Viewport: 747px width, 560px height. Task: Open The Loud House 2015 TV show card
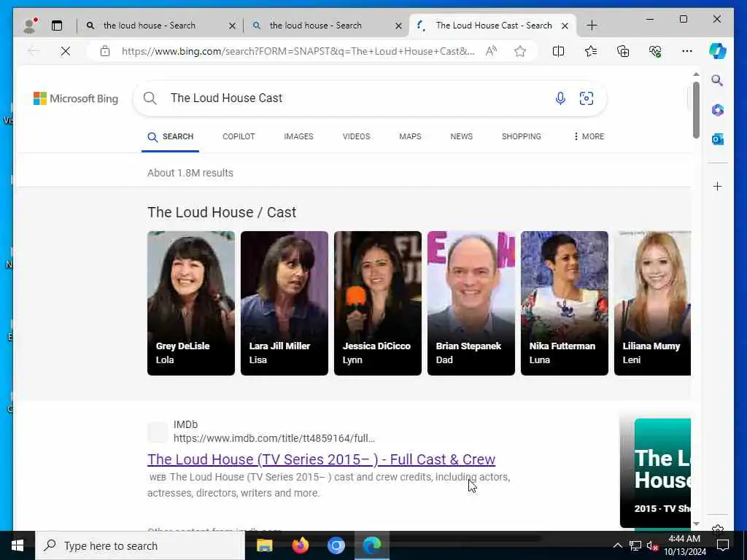click(x=656, y=472)
